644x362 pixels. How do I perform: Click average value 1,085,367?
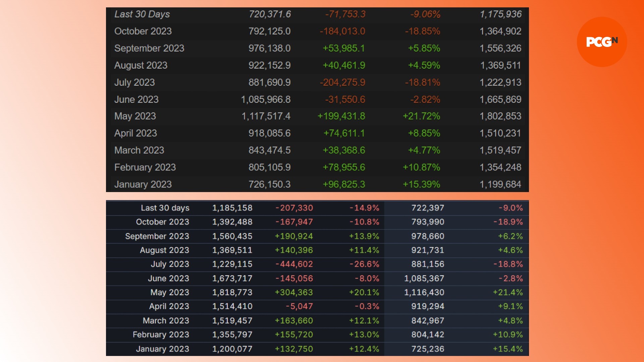click(424, 279)
